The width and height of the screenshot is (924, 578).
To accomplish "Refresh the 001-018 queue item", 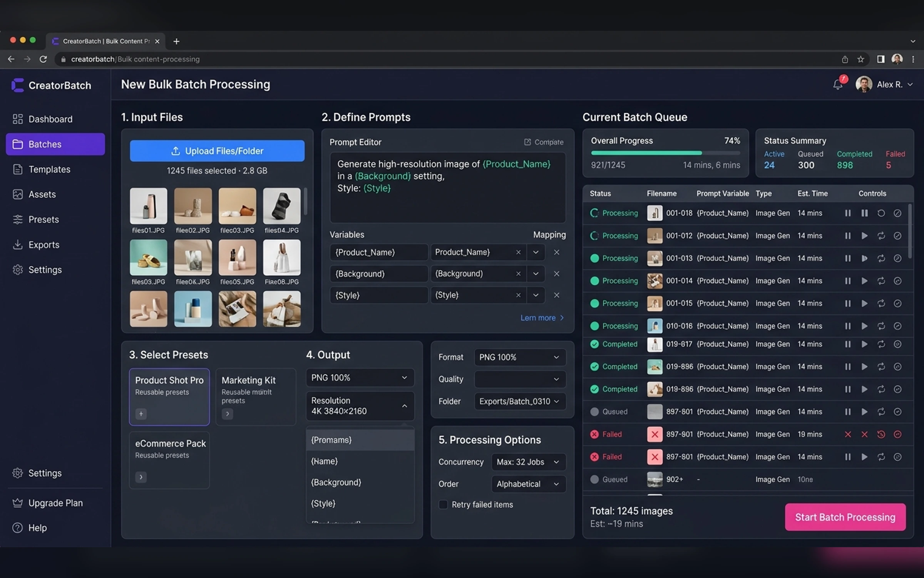I will pyautogui.click(x=881, y=213).
